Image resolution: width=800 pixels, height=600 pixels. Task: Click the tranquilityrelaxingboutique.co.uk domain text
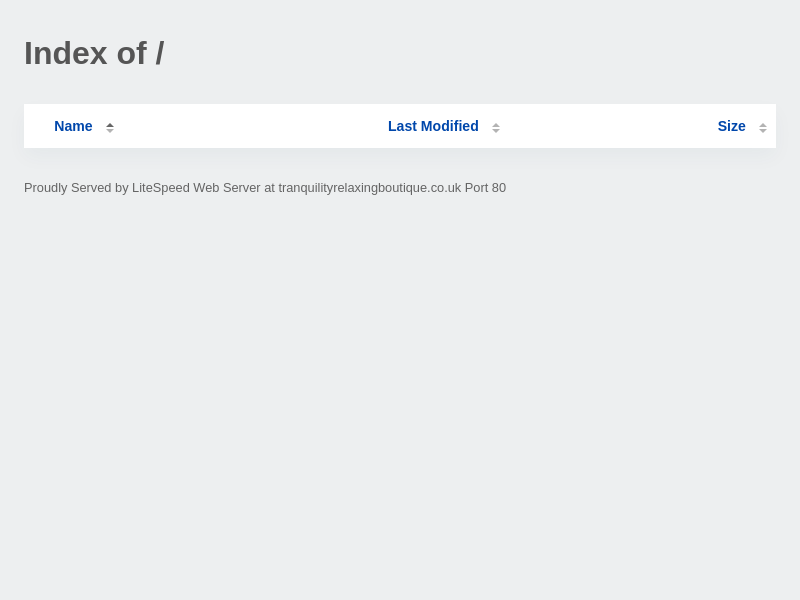[x=369, y=188]
